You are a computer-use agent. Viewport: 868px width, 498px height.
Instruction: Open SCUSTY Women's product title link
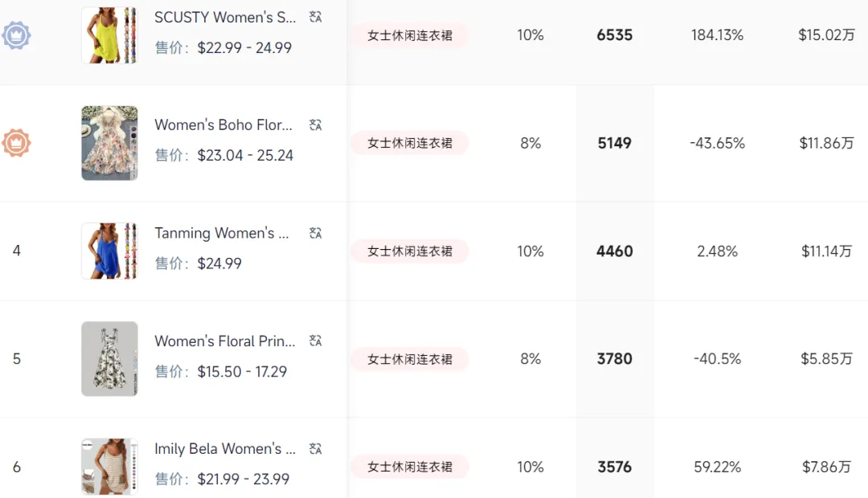point(225,18)
